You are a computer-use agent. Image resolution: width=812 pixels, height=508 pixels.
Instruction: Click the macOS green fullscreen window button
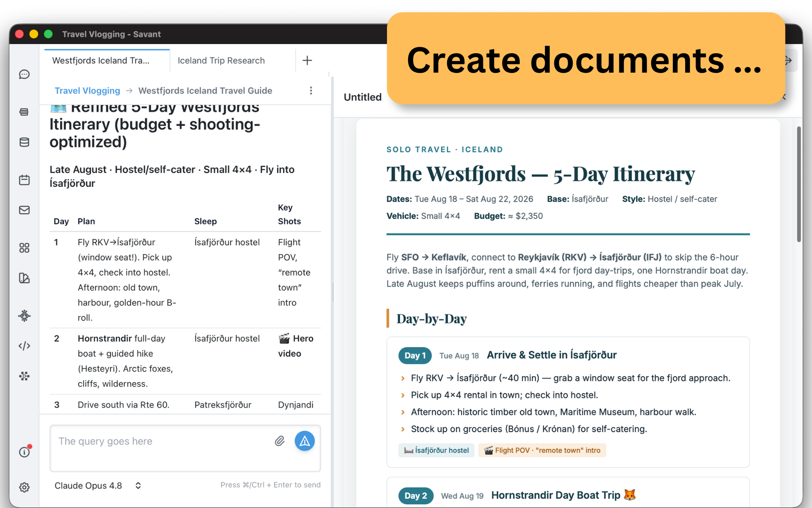48,34
